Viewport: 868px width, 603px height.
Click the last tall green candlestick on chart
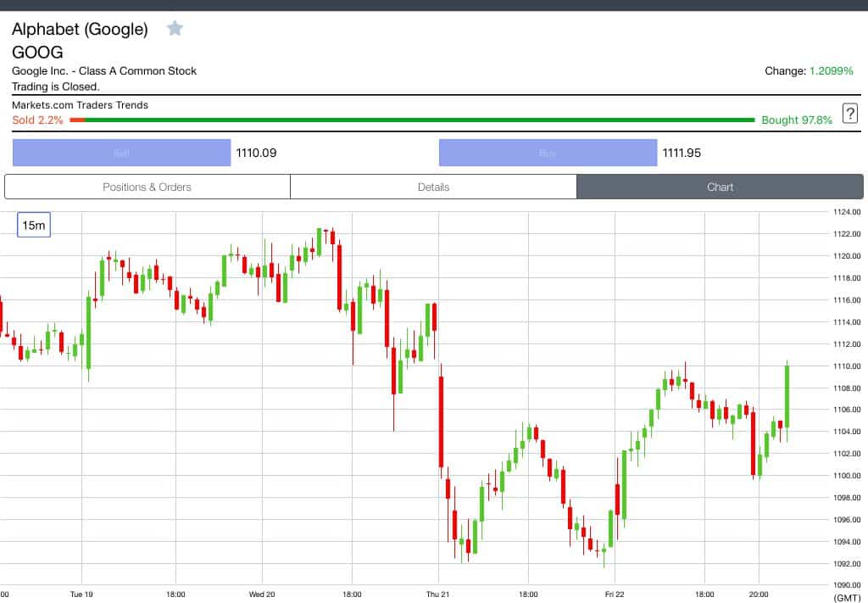787,396
